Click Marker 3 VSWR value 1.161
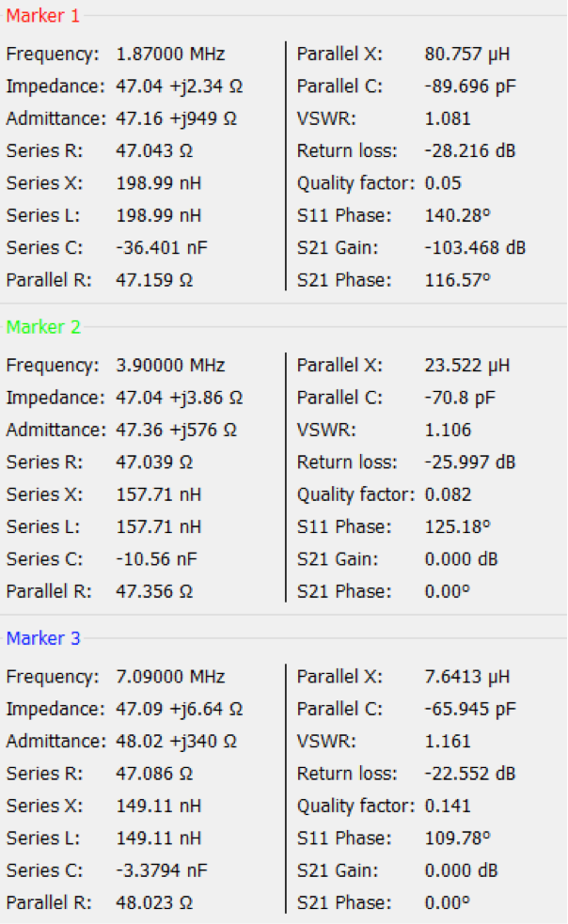Viewport: 568px width, 924px height. [448, 741]
